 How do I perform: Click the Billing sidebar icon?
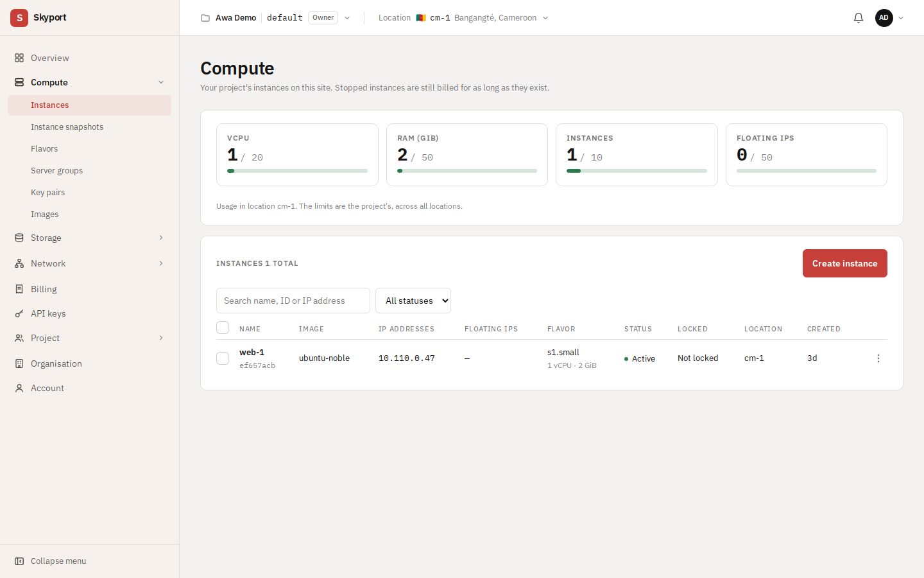[19, 289]
